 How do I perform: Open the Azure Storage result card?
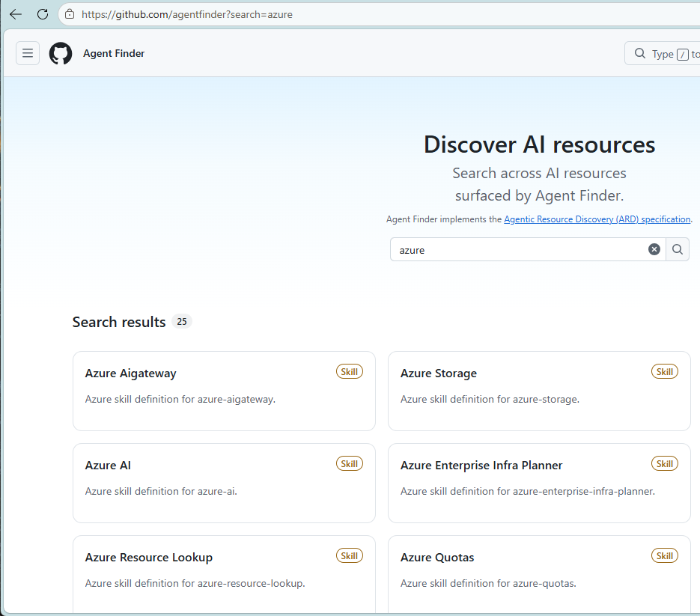click(x=539, y=391)
